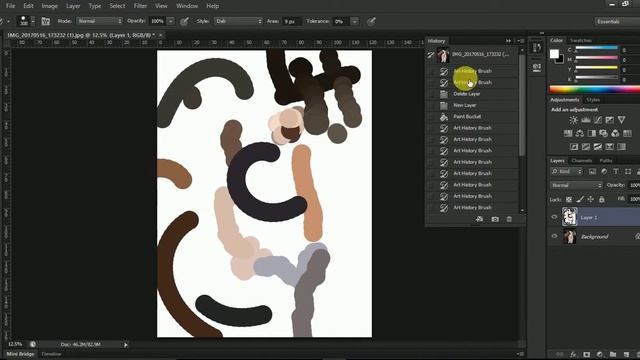Toggle pressure for size icon after Tolerance
The width and height of the screenshot is (640, 360).
[x=371, y=21]
